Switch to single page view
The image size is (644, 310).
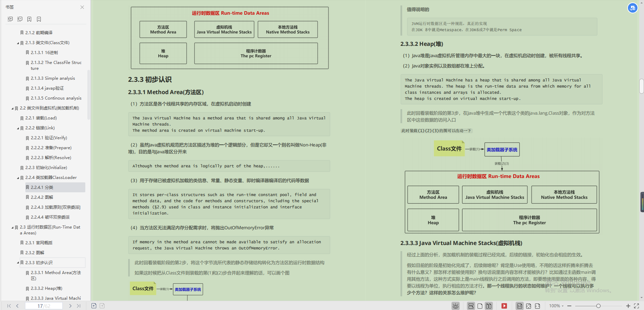click(x=480, y=306)
